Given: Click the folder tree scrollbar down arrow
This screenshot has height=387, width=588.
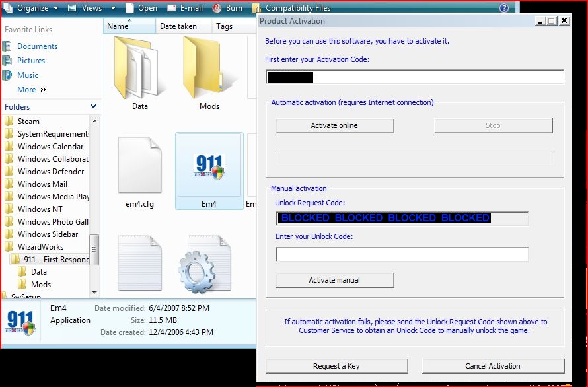Looking at the screenshot, I should [x=94, y=292].
